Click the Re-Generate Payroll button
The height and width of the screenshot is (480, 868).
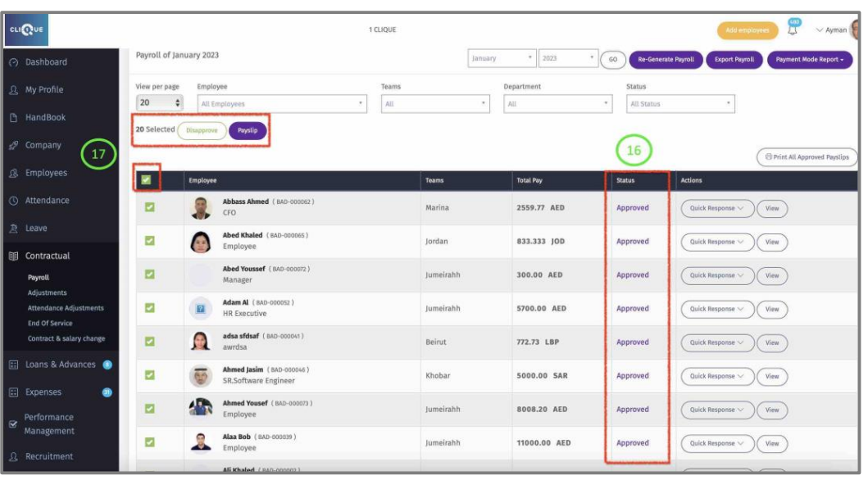666,59
